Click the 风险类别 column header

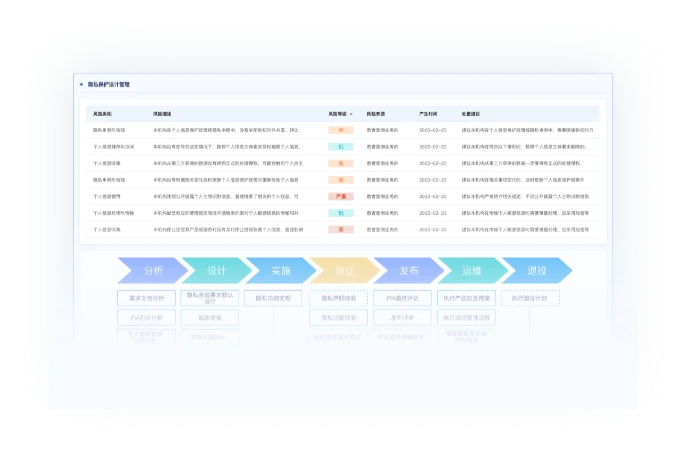tap(103, 114)
